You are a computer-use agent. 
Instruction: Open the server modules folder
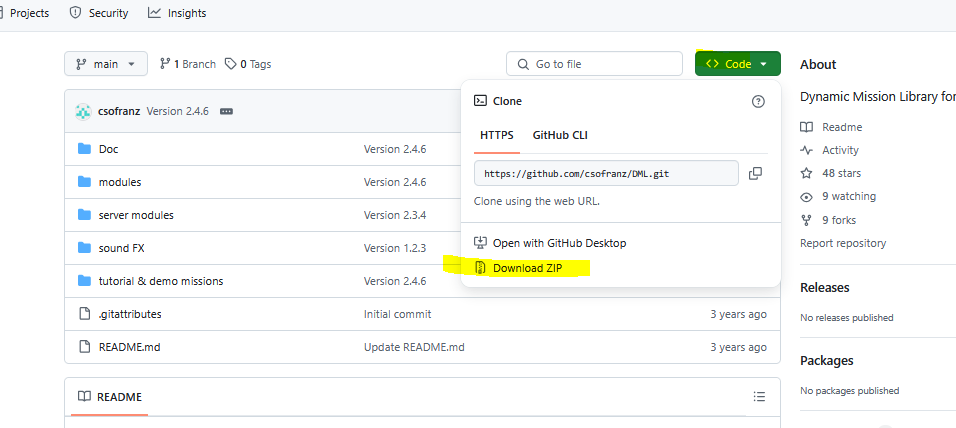[136, 215]
